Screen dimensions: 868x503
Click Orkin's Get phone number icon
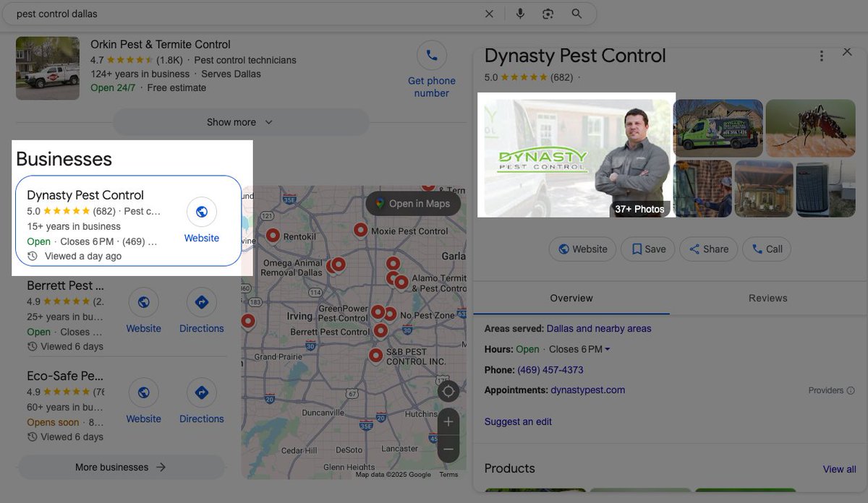pos(432,55)
